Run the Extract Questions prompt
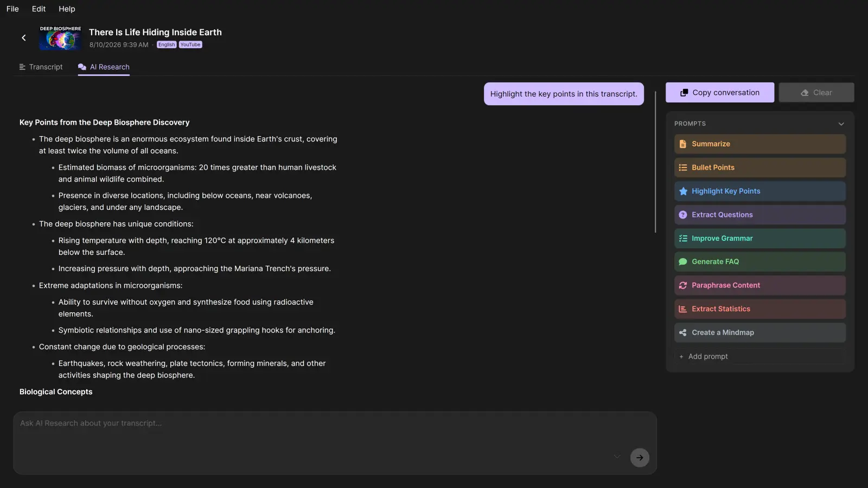 [x=759, y=215]
